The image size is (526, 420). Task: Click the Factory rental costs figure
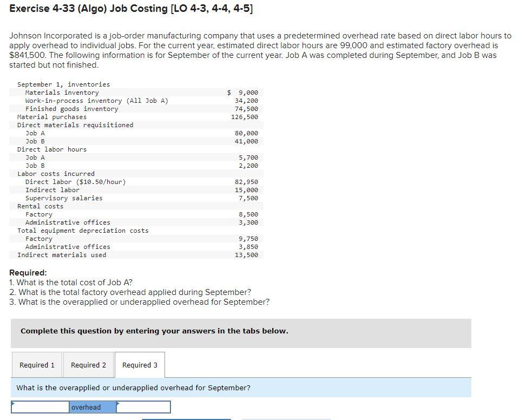[249, 214]
